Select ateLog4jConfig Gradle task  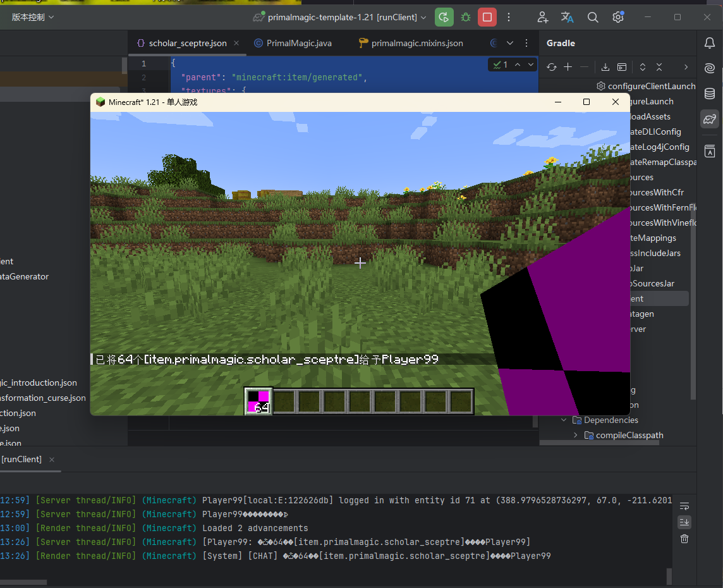[x=659, y=147]
